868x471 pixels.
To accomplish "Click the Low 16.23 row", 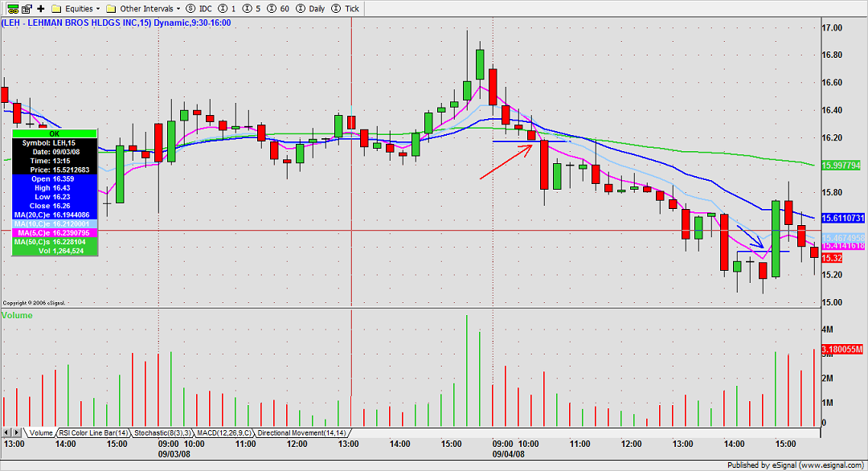I will pyautogui.click(x=55, y=197).
